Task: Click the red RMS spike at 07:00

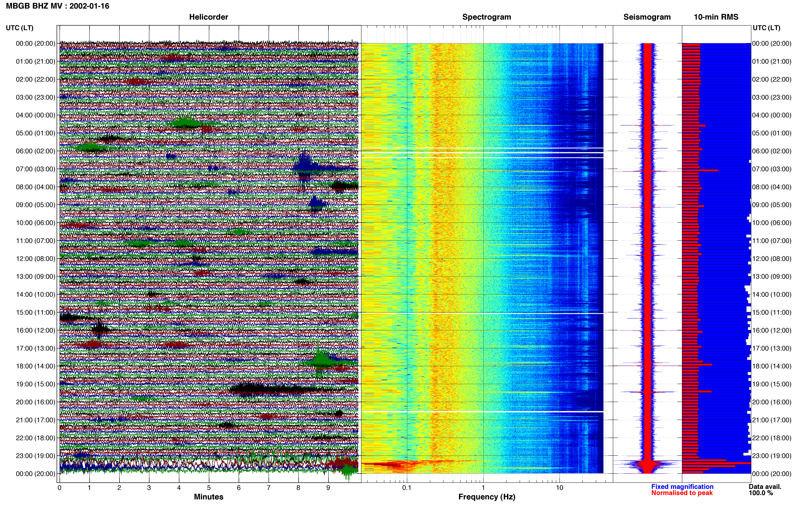Action: [700, 170]
